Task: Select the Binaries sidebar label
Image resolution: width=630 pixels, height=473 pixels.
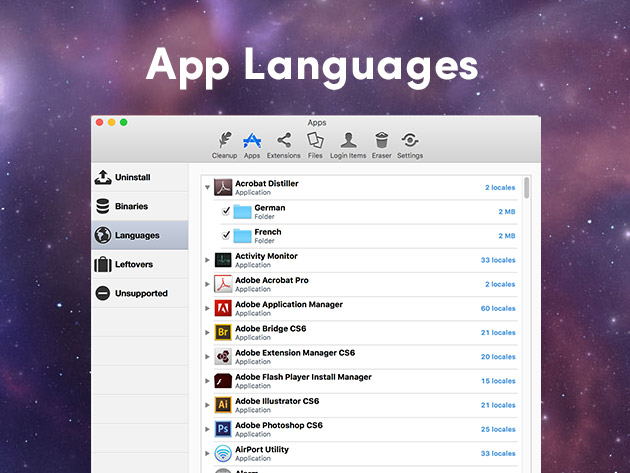Action: pos(131,206)
